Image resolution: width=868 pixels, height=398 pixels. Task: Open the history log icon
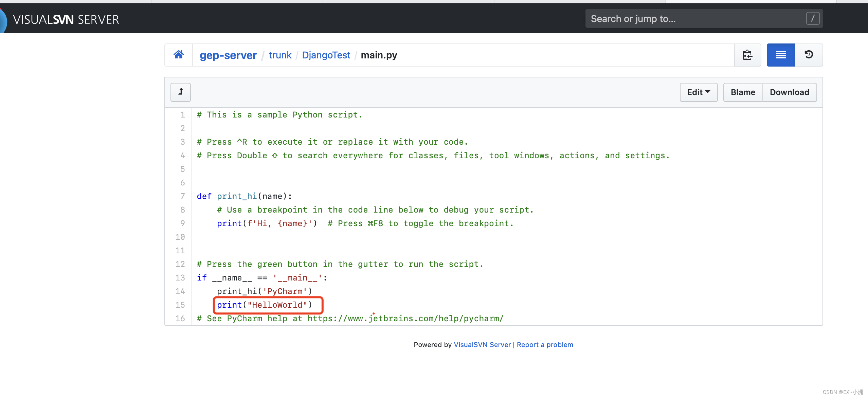pyautogui.click(x=809, y=55)
